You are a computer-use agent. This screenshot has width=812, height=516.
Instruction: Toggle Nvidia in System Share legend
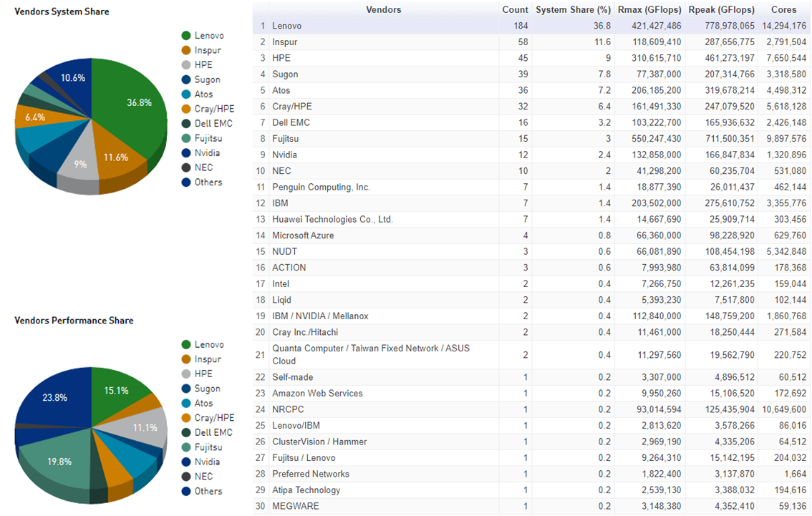(201, 152)
